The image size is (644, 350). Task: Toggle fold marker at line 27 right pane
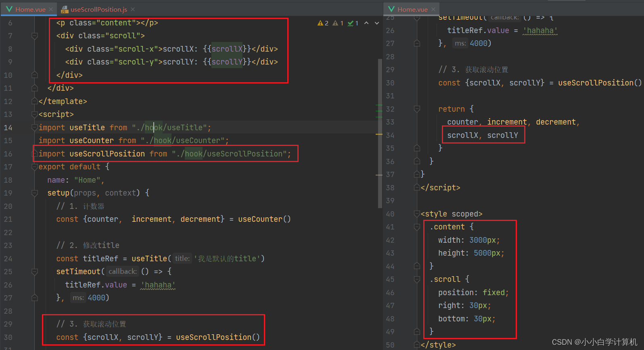pyautogui.click(x=417, y=43)
